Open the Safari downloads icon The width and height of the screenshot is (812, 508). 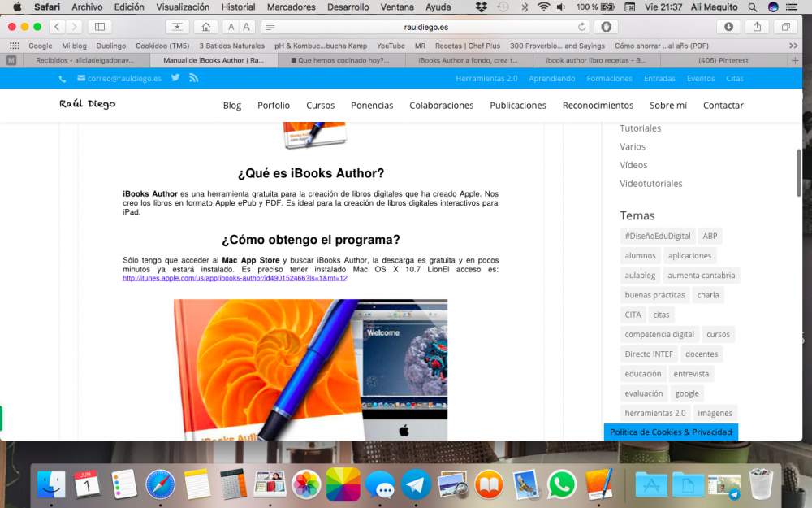[728, 26]
